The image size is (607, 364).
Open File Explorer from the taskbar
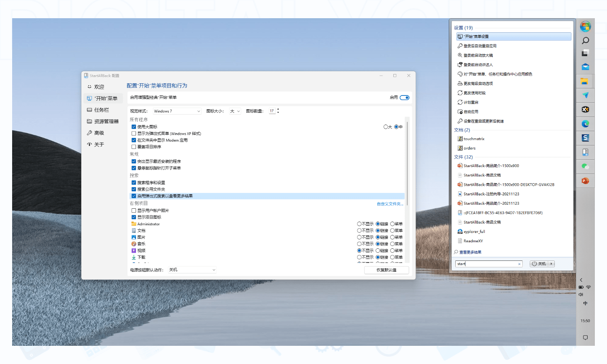[585, 81]
